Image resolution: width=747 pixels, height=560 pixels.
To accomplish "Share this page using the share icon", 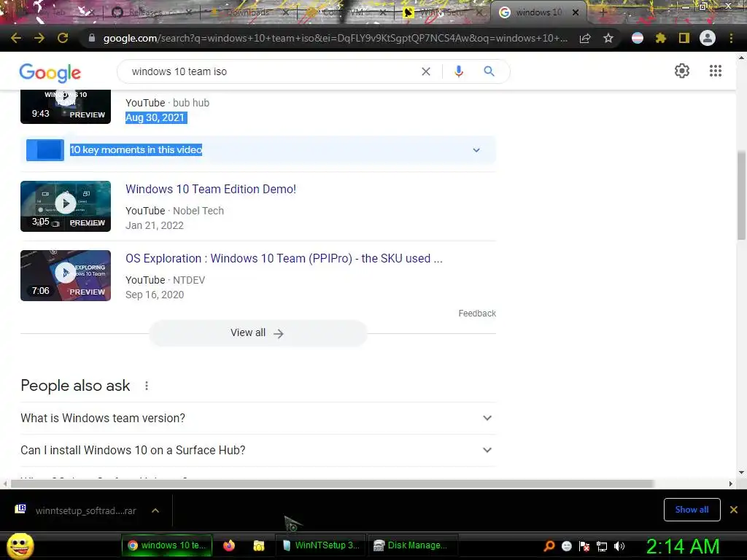I will coord(585,38).
